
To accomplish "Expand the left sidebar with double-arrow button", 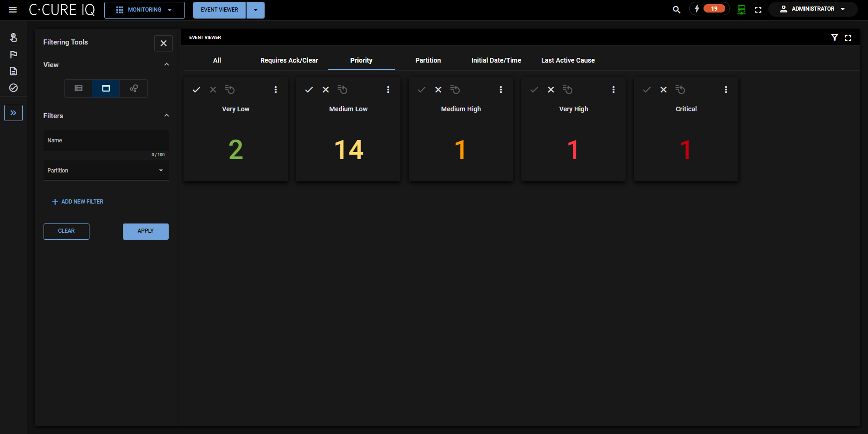I will click(13, 113).
